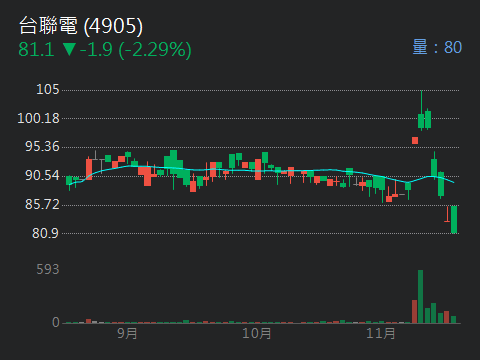Click the 80.9 price axis label
Screen dimensions: 480x360
pos(45,233)
